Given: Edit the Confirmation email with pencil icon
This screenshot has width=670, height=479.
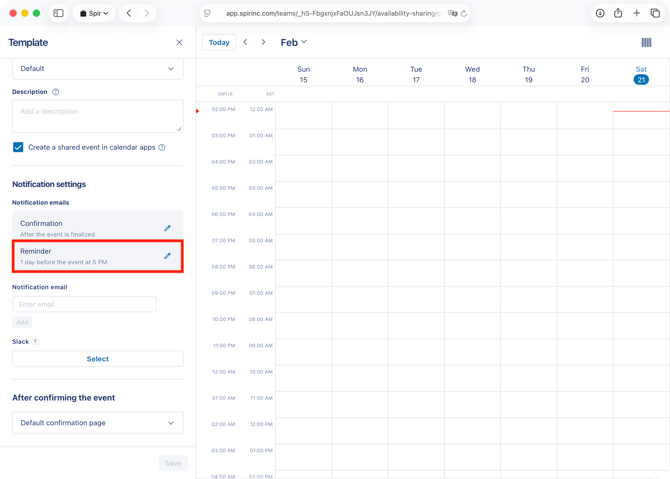Looking at the screenshot, I should click(x=167, y=228).
